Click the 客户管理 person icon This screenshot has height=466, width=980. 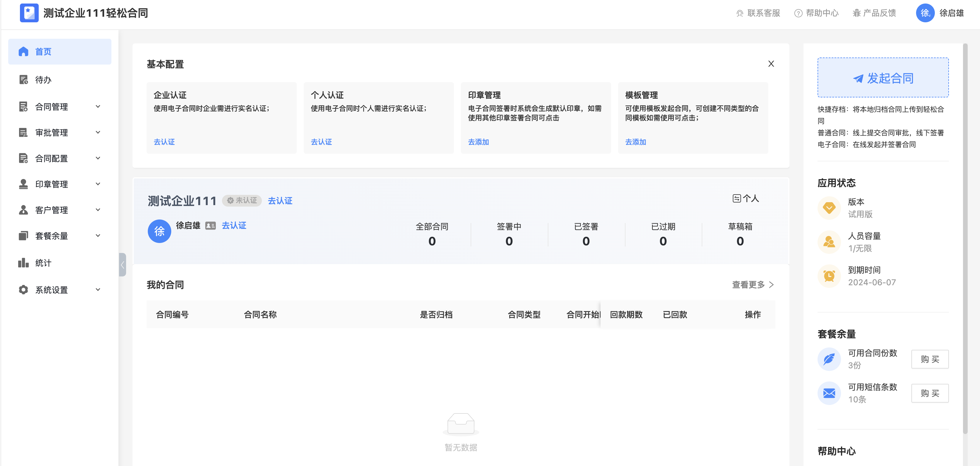click(x=23, y=210)
